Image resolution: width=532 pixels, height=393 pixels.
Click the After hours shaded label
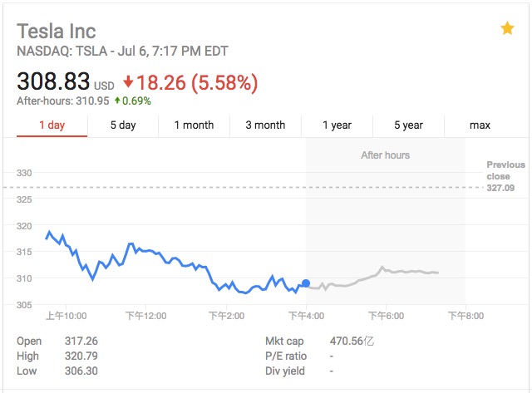click(x=385, y=155)
